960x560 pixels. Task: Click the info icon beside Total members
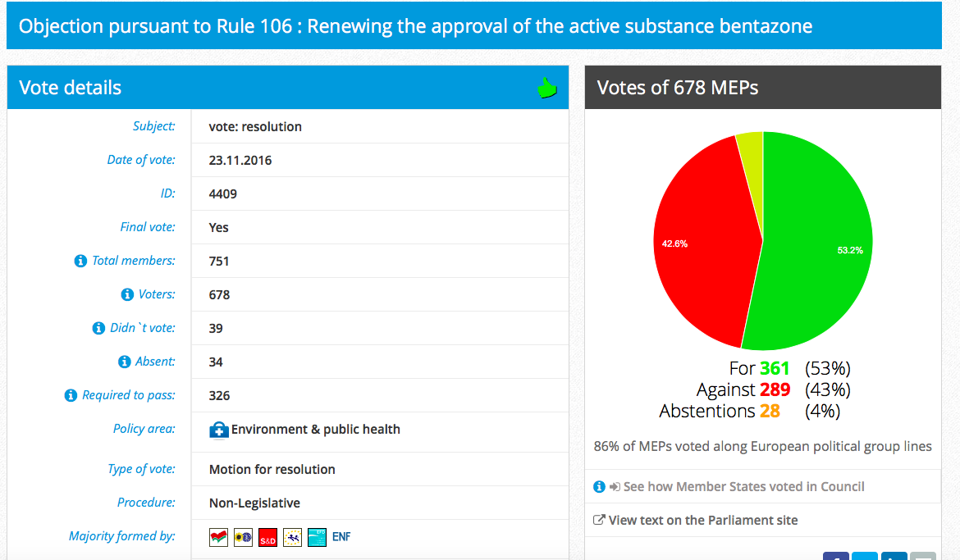pyautogui.click(x=80, y=261)
